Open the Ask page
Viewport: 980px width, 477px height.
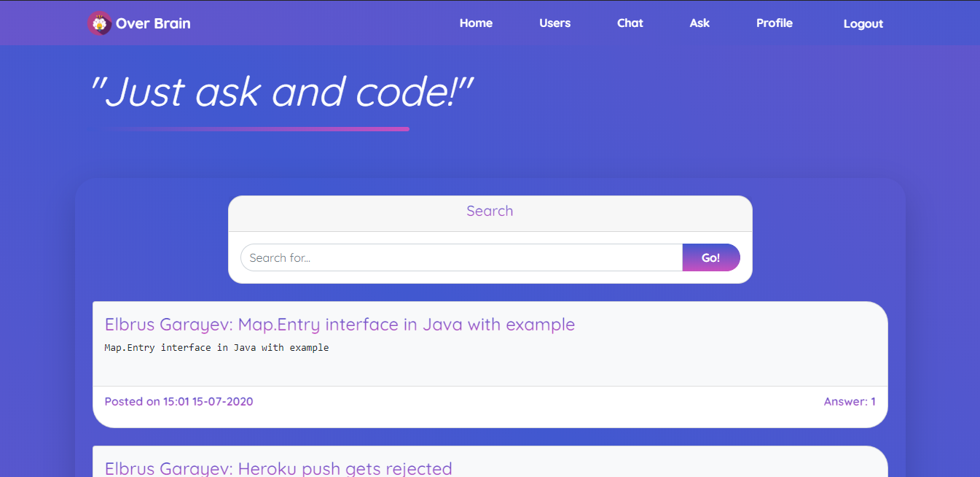699,23
